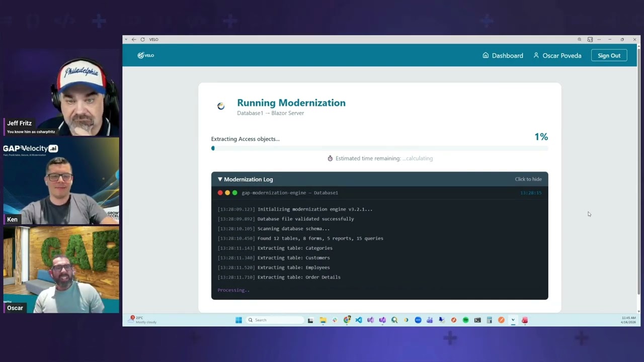Click the zoom magnifier in title bar
The image size is (644, 362).
(x=579, y=39)
